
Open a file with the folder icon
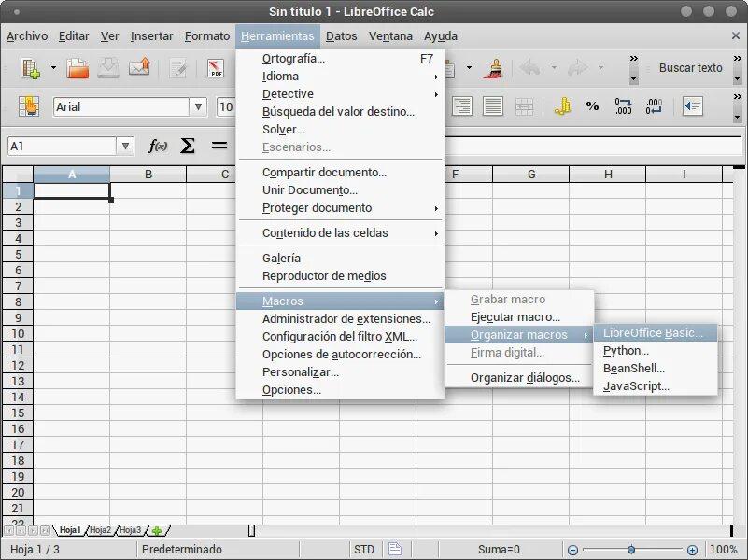point(78,68)
